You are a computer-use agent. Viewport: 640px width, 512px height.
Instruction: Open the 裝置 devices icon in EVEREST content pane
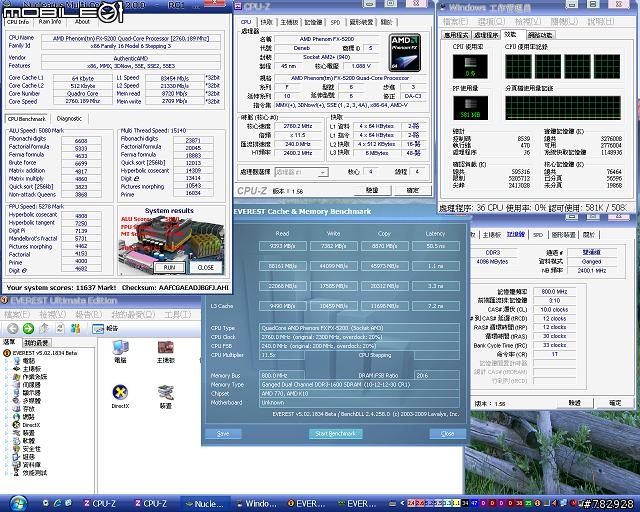click(x=166, y=397)
